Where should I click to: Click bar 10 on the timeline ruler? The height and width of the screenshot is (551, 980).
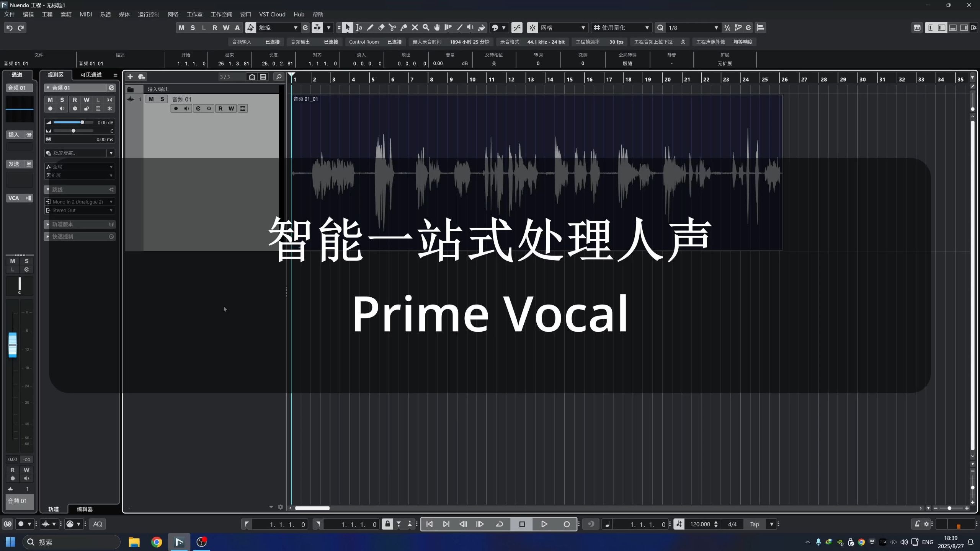pos(472,79)
